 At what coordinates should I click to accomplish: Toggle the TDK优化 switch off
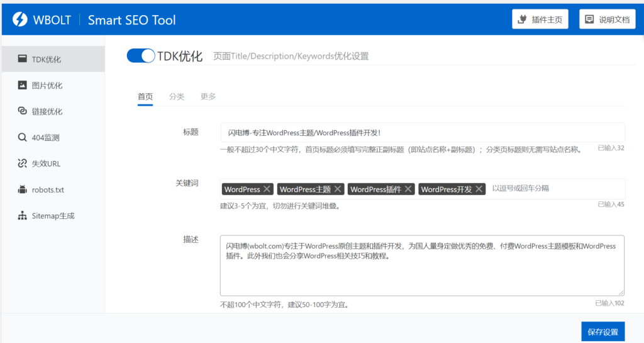tap(140, 56)
